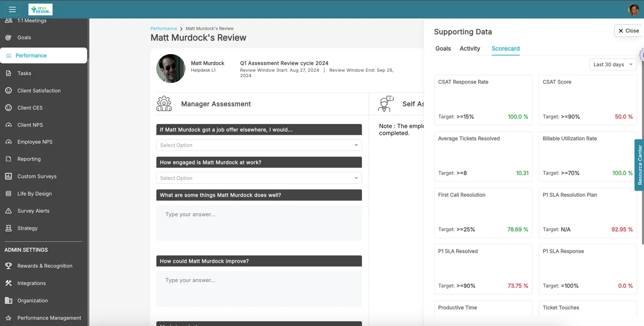Click the 'things Matt Murdock does well' answer field
The width and height of the screenshot is (644, 326).
pos(259,223)
